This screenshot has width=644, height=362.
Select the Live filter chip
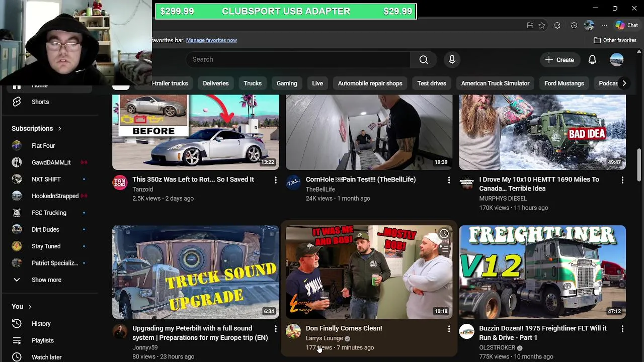point(317,83)
